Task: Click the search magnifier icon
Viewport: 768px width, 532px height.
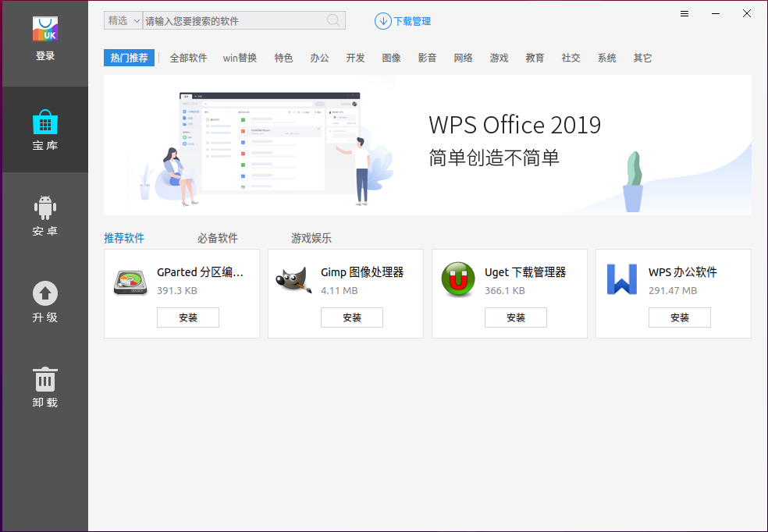Action: pos(333,20)
